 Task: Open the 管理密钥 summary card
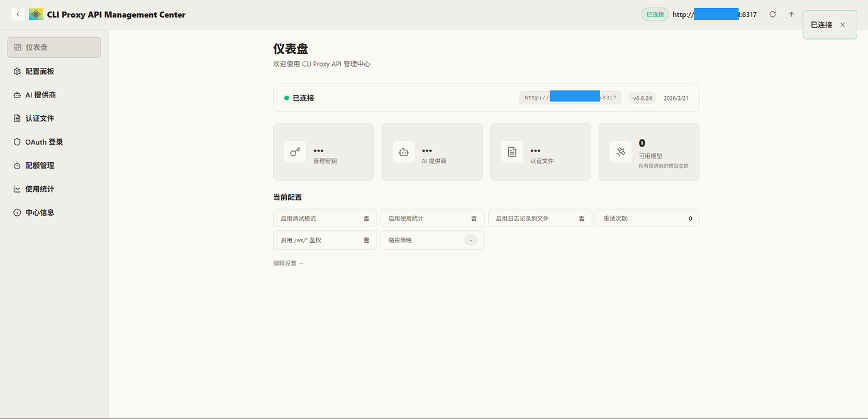(x=323, y=152)
